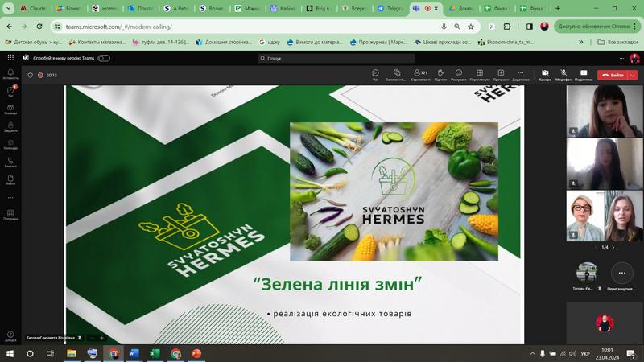Image resolution: width=644 pixels, height=362 pixels.
Task: Open Teams settings and more menu
Action: (x=621, y=58)
